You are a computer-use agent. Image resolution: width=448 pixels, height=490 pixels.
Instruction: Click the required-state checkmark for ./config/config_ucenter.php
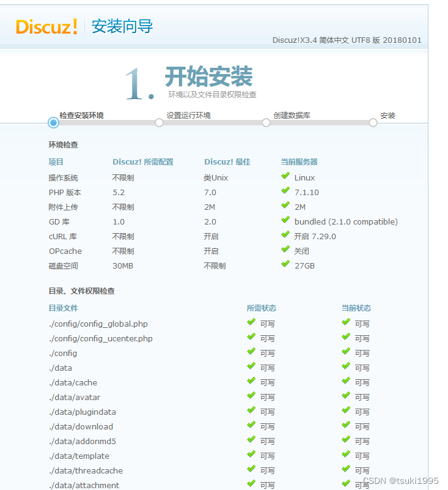(251, 337)
